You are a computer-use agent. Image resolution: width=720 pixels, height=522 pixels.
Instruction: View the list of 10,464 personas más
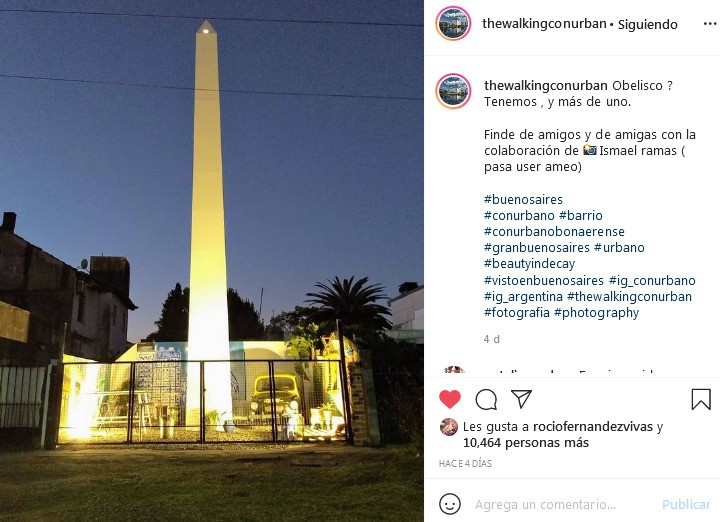(x=526, y=443)
